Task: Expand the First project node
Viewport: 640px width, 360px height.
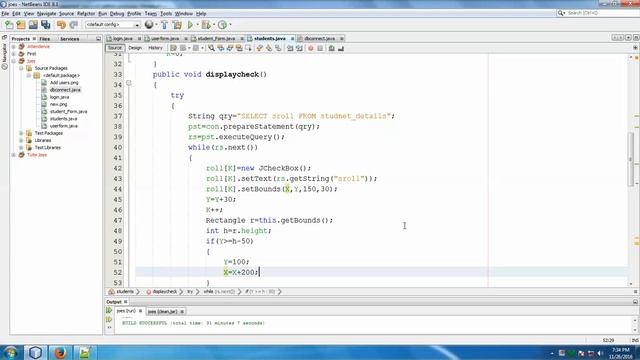Action: (14, 54)
